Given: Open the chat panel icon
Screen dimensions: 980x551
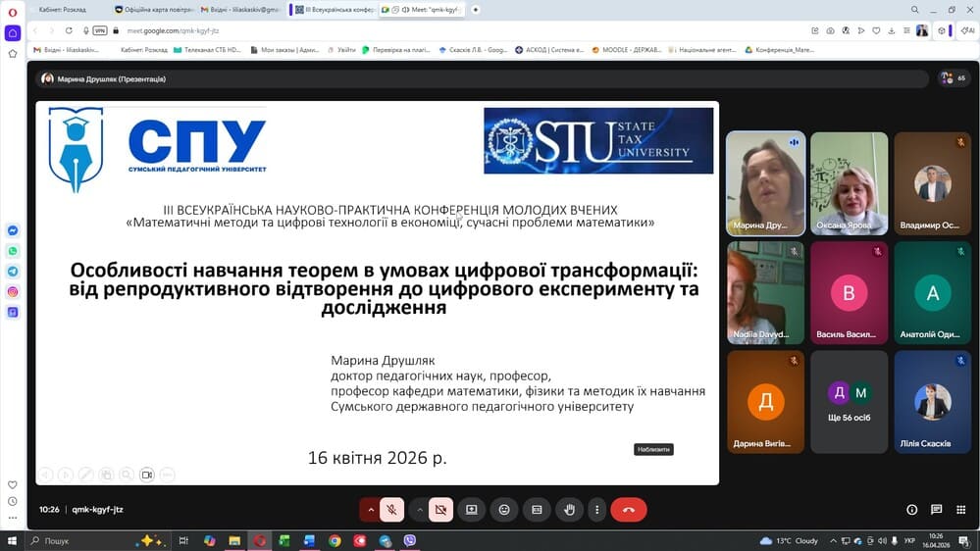Looking at the screenshot, I should 936,510.
